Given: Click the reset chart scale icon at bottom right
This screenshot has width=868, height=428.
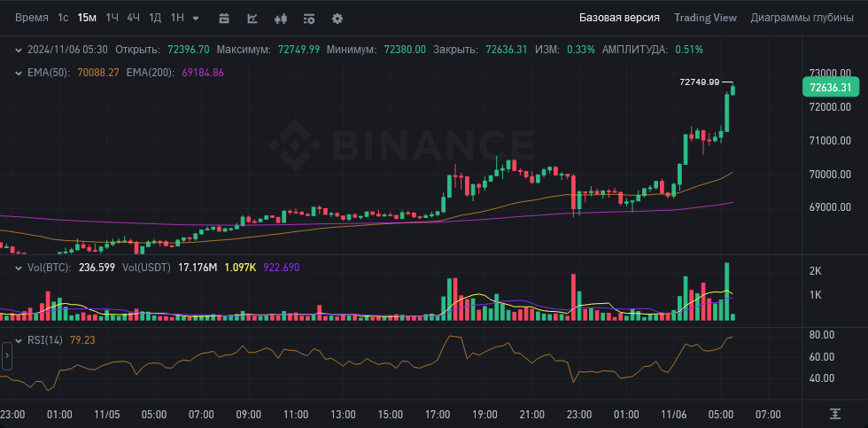Looking at the screenshot, I should (835, 414).
